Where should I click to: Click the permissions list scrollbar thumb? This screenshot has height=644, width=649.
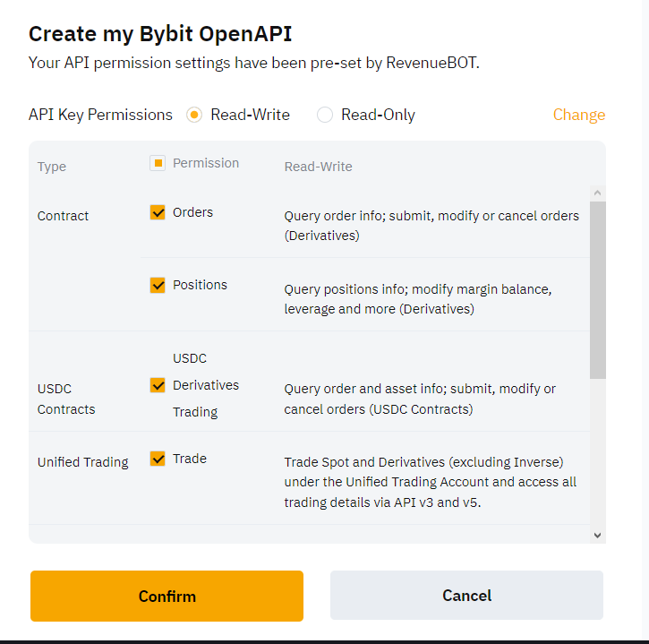598,290
